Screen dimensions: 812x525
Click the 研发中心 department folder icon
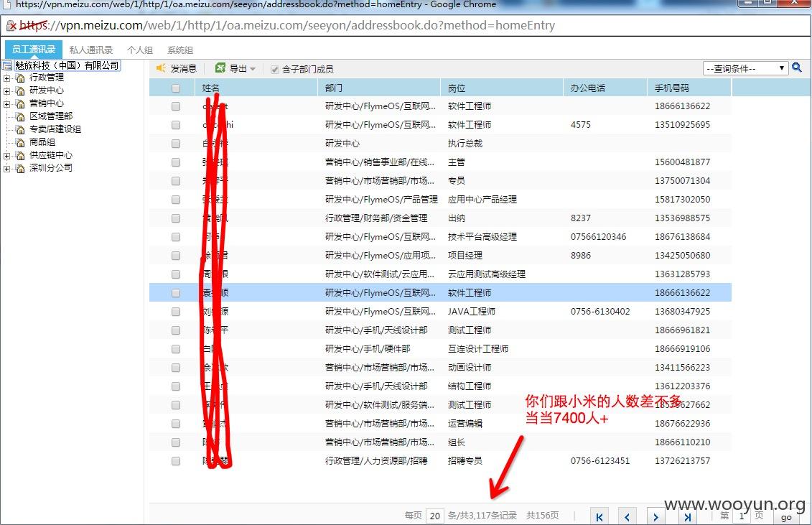click(x=20, y=90)
